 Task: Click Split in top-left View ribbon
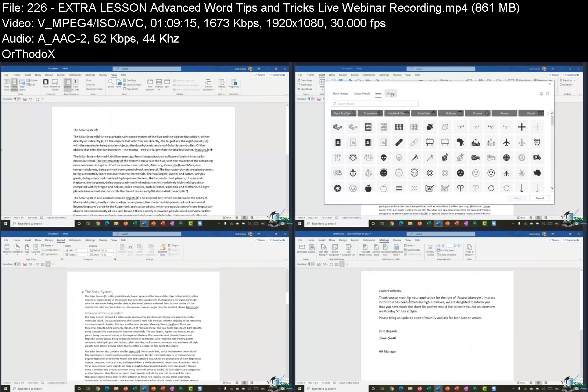tap(167, 84)
